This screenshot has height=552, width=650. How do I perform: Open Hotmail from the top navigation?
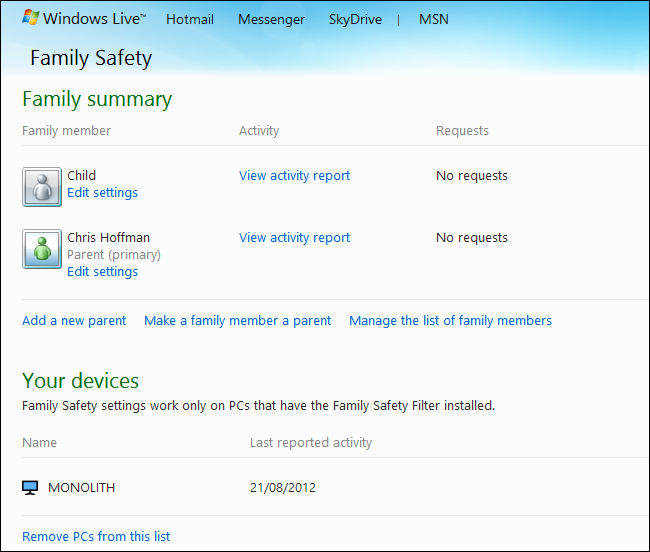tap(190, 19)
